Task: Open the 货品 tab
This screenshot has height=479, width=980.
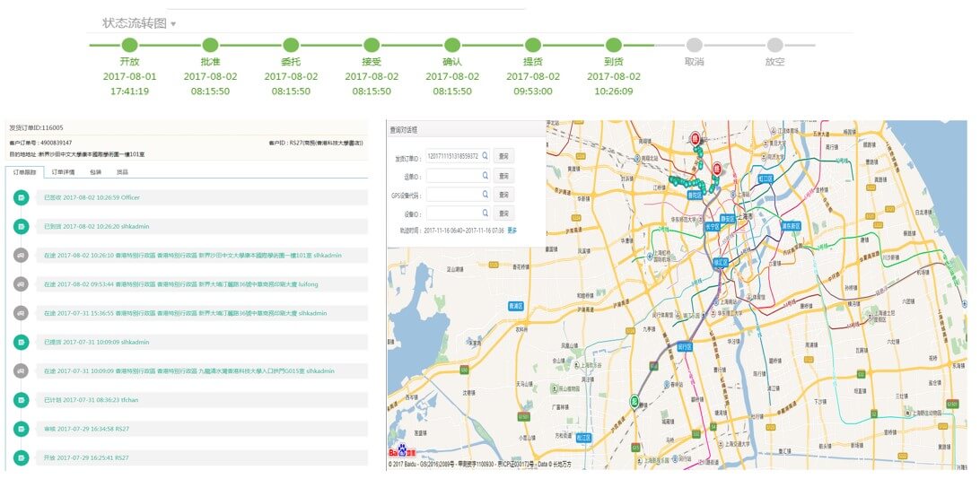Action: click(122, 171)
